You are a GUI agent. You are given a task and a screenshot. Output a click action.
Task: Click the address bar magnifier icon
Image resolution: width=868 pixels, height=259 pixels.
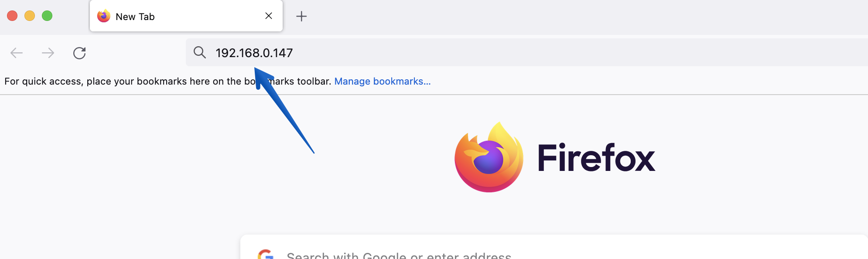click(x=200, y=53)
